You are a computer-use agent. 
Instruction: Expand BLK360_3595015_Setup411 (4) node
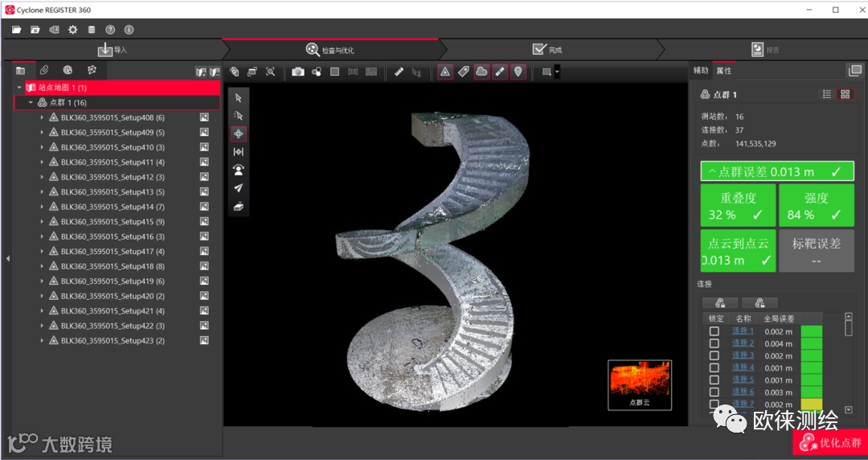tap(42, 162)
